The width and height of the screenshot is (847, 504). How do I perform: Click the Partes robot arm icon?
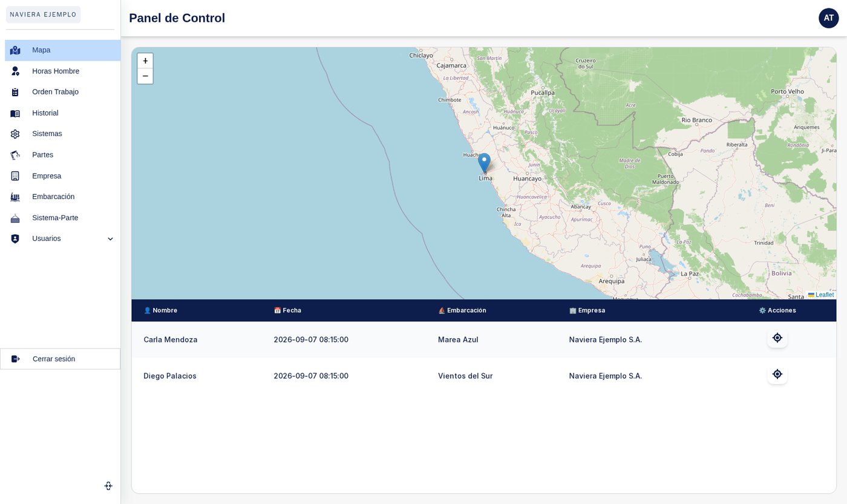point(15,155)
